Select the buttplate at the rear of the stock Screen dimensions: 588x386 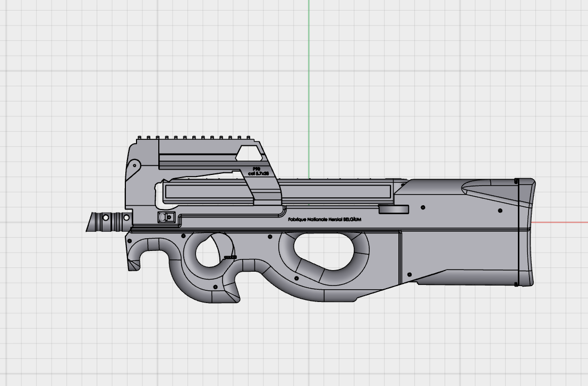(x=526, y=232)
